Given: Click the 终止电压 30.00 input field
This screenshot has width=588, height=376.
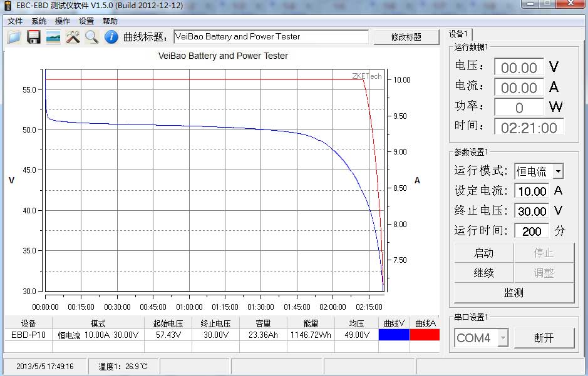Looking at the screenshot, I should point(532,211).
